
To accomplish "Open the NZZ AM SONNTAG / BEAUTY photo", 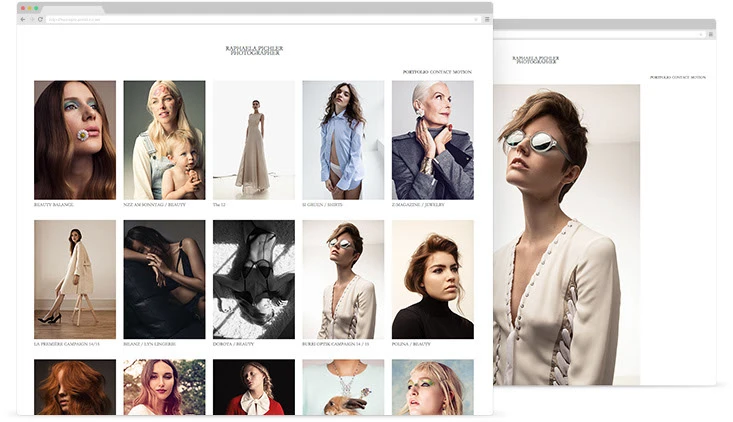I will (164, 140).
